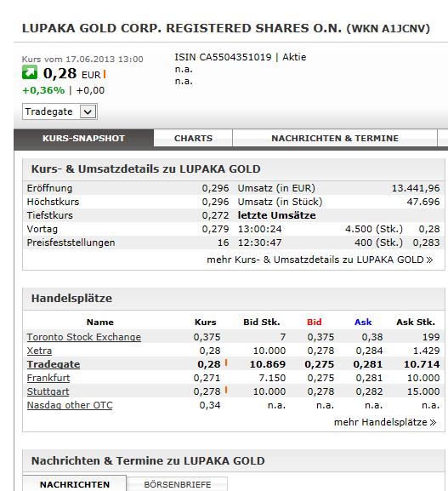Screen dimensions: 448x491
Task: Click the letzte Umsätze heading
Action: coord(276,215)
